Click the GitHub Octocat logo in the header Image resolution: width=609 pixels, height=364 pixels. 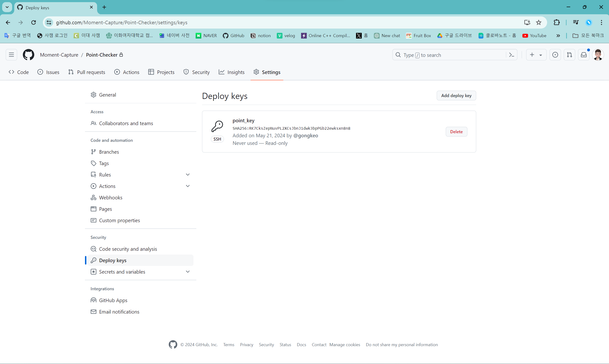pyautogui.click(x=29, y=55)
